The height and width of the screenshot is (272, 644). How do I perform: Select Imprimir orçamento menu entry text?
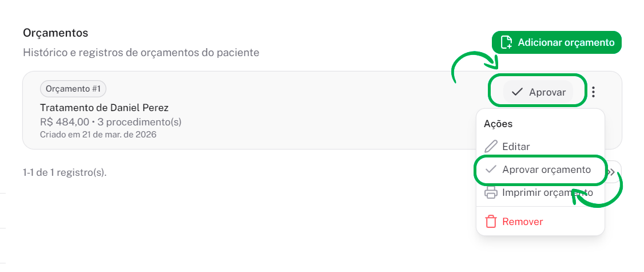point(547,193)
